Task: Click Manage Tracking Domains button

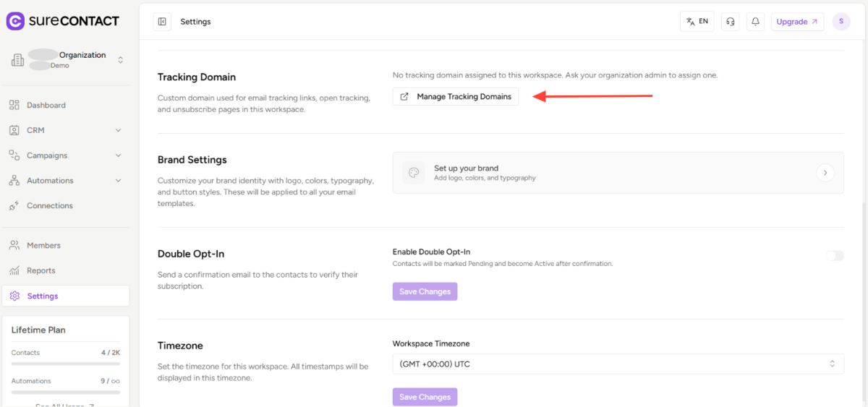Action: click(x=456, y=96)
